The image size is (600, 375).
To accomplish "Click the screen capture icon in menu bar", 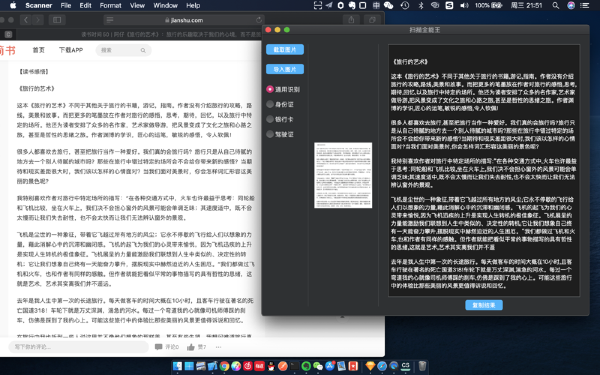I will pos(318,5).
